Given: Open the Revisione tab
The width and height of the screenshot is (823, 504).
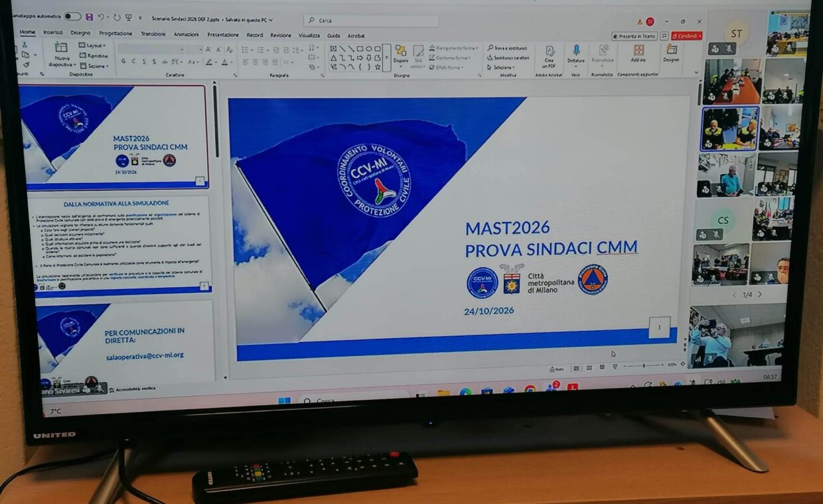Looking at the screenshot, I should (281, 35).
